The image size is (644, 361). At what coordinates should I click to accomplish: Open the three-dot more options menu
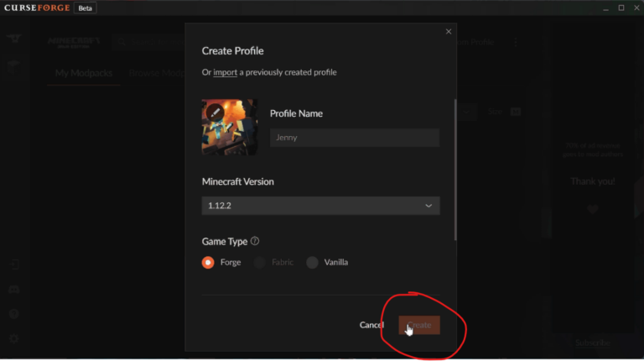(516, 42)
